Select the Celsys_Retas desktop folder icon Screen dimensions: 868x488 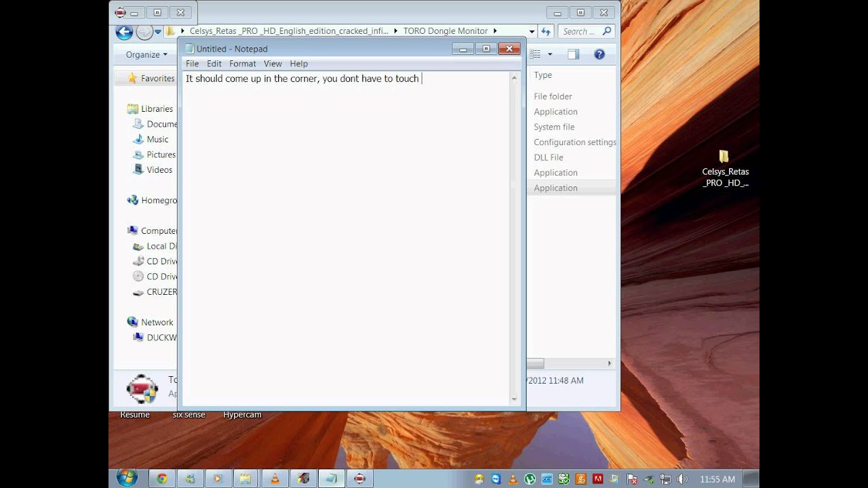(725, 169)
